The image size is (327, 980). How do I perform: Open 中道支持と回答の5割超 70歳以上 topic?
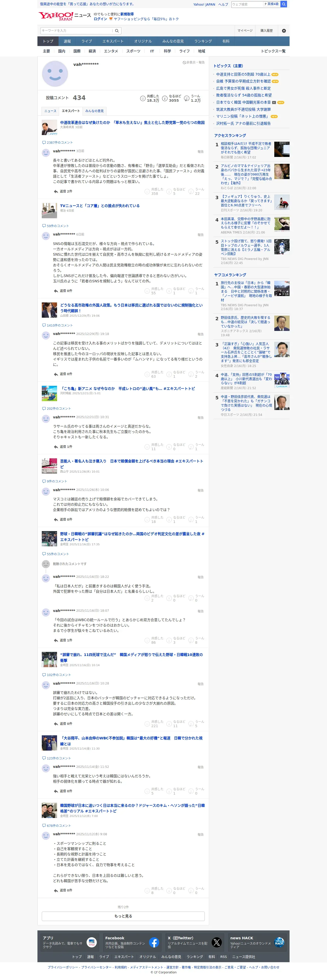(x=243, y=75)
